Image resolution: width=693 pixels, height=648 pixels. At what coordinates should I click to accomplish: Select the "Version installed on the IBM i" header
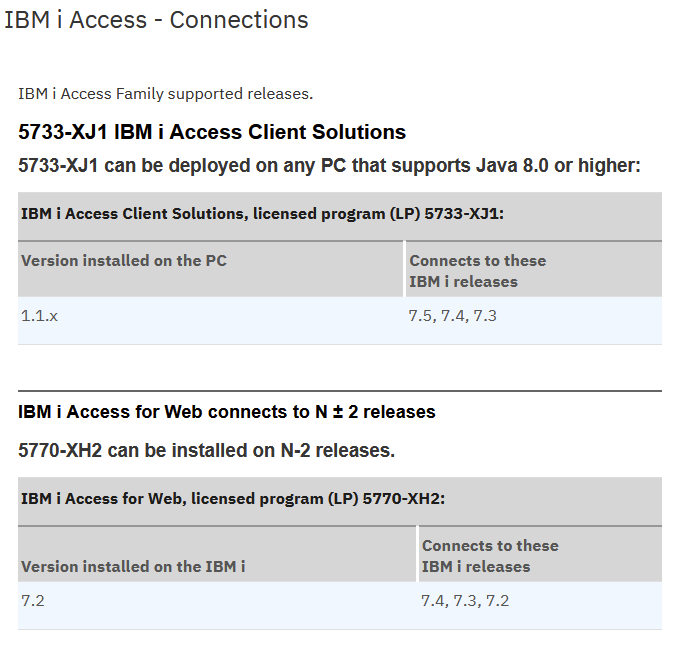pos(133,566)
